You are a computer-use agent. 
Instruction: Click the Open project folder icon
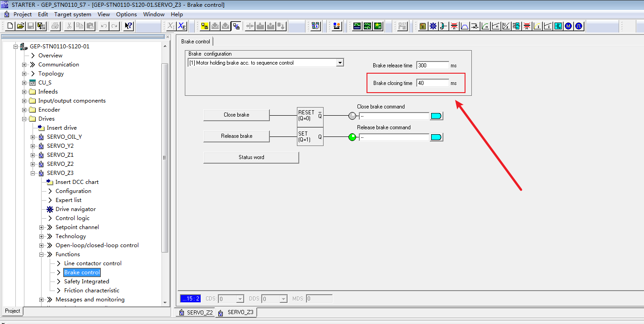20,26
